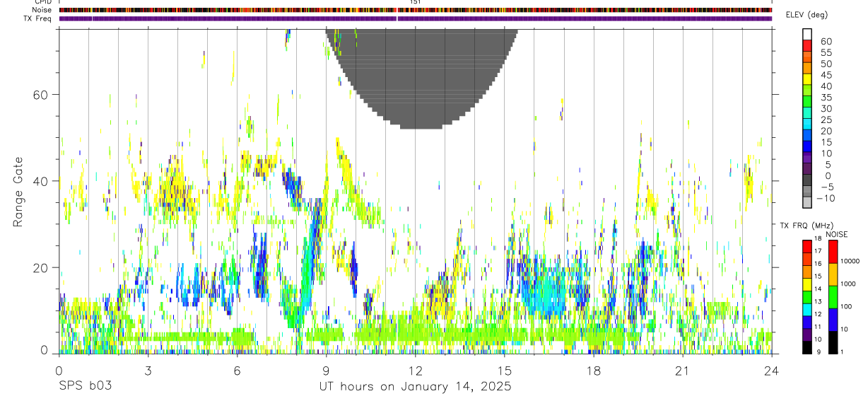This screenshot has height=401, width=868.
Task: Select the 'NOISE' legend title above its colorbar
Action: pos(836,234)
